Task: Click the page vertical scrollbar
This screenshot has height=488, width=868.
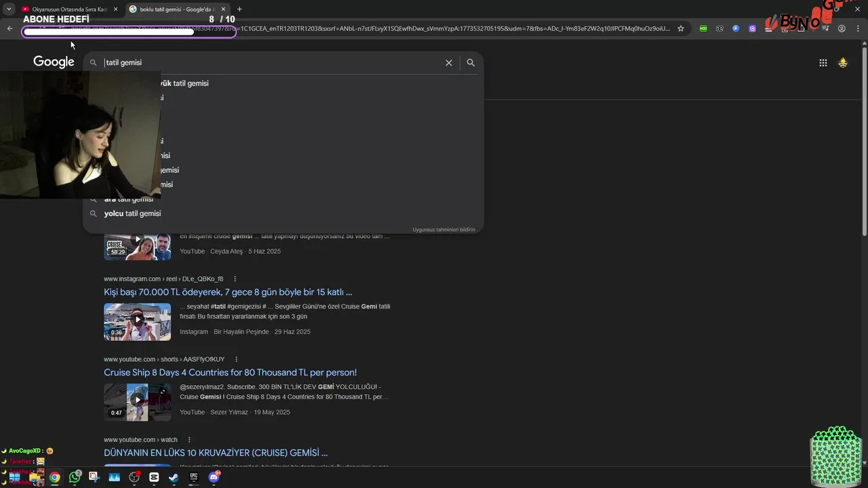Action: coord(864,142)
